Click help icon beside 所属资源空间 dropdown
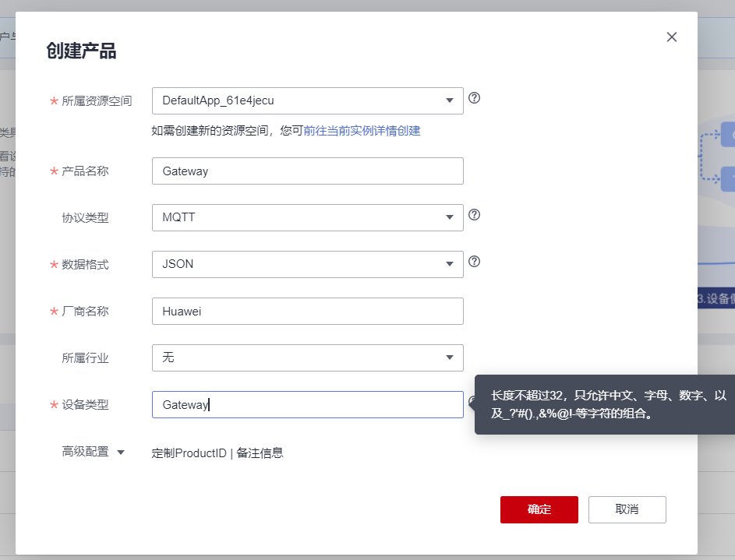Screen dimensions: 735x560 474,98
